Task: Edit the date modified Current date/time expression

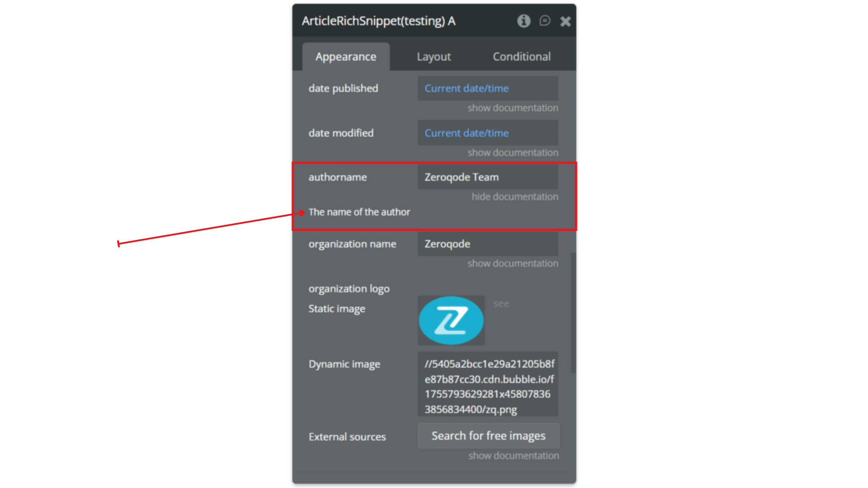Action: coord(488,133)
